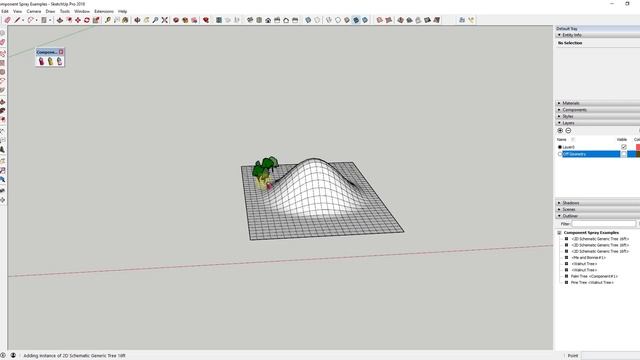Select the Sandbox Smoove tool
This screenshot has width=640, height=360.
(400, 20)
